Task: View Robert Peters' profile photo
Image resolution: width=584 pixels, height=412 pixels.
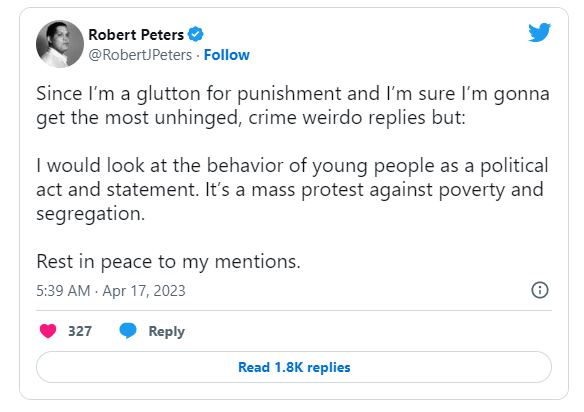Action: click(60, 44)
